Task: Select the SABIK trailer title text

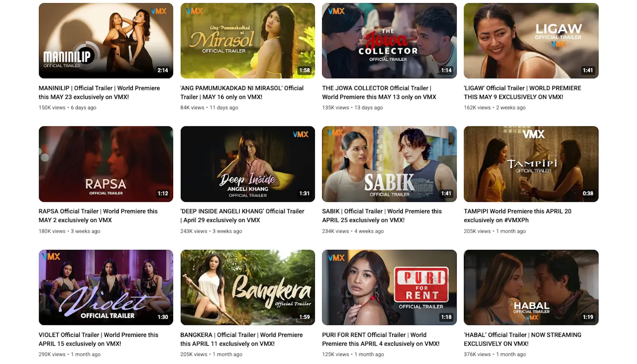Action: pyautogui.click(x=382, y=216)
